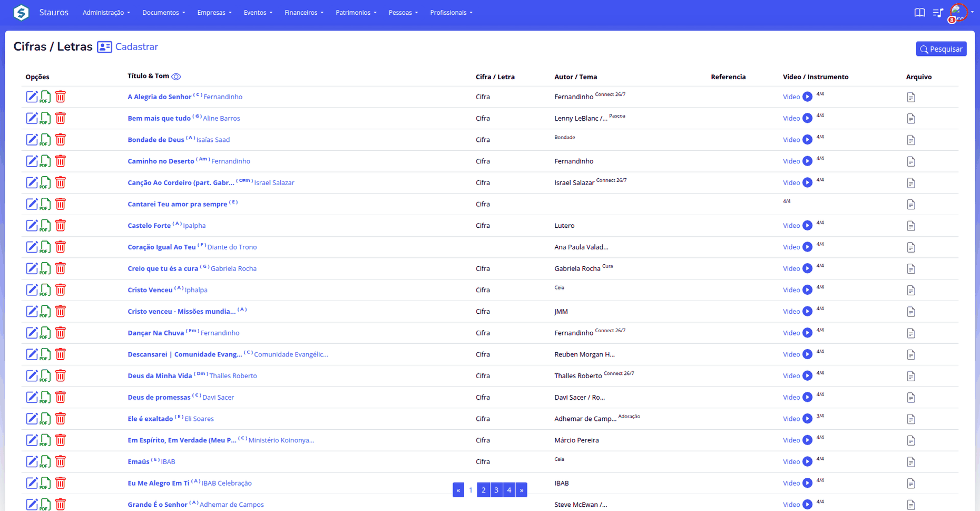The width and height of the screenshot is (980, 511).
Task: Toggle the eye icon beside Título & Tom
Action: pyautogui.click(x=176, y=76)
